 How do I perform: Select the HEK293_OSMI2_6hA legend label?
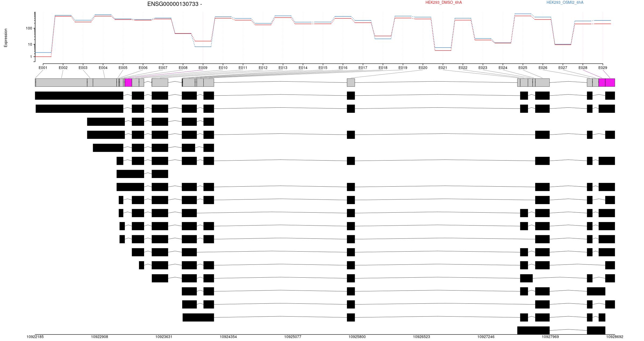[x=565, y=2]
